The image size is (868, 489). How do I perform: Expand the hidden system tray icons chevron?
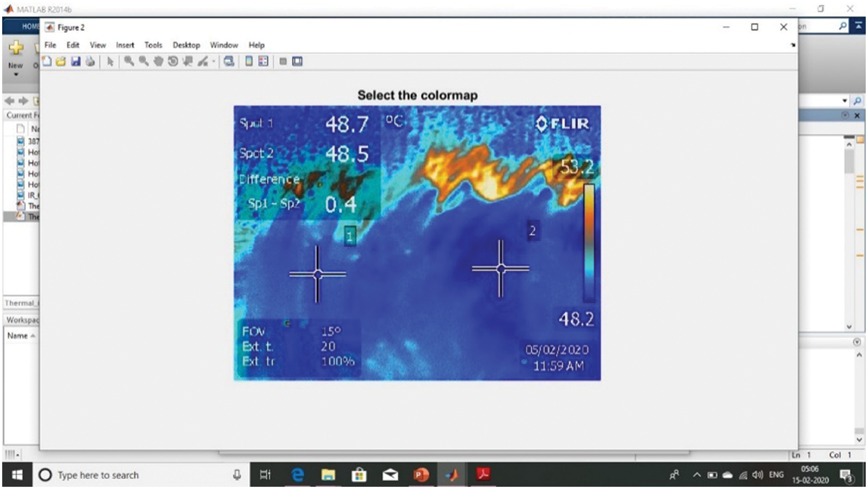pyautogui.click(x=697, y=475)
